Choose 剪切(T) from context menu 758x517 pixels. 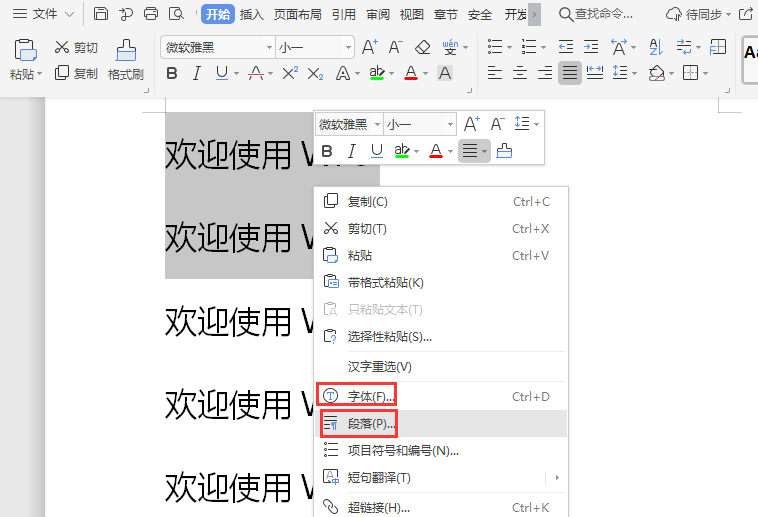point(440,229)
